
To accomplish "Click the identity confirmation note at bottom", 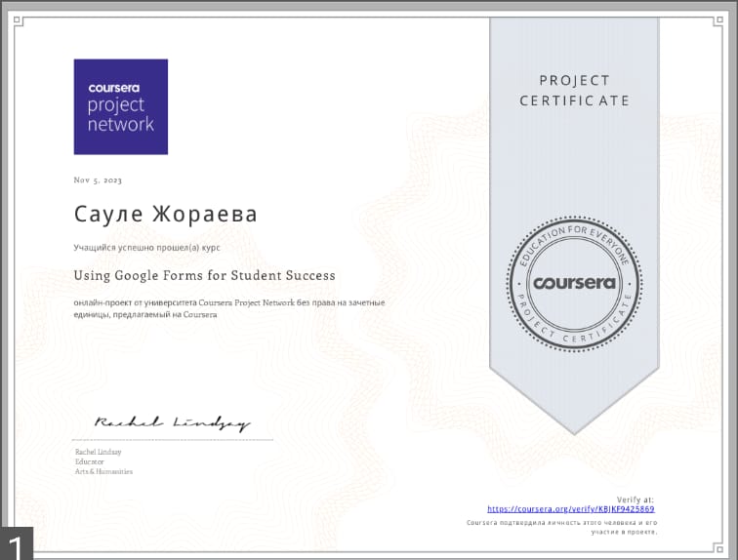I will pyautogui.click(x=562, y=527).
